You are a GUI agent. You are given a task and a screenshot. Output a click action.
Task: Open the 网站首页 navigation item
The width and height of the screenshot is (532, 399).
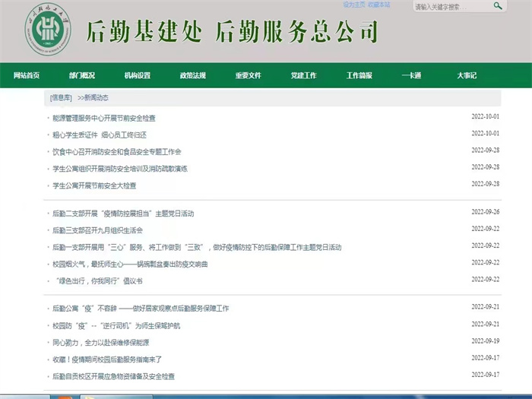tap(27, 75)
